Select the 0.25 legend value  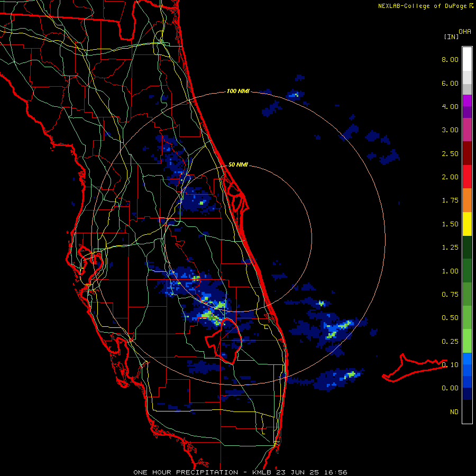coord(450,342)
